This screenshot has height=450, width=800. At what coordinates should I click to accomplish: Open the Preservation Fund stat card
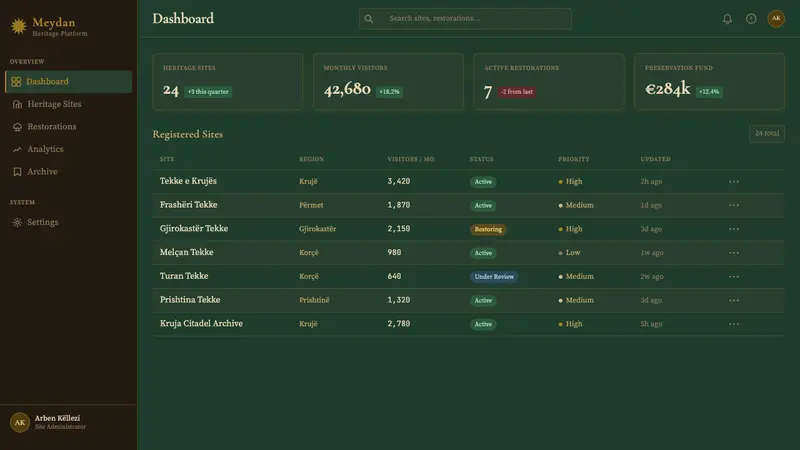click(709, 82)
